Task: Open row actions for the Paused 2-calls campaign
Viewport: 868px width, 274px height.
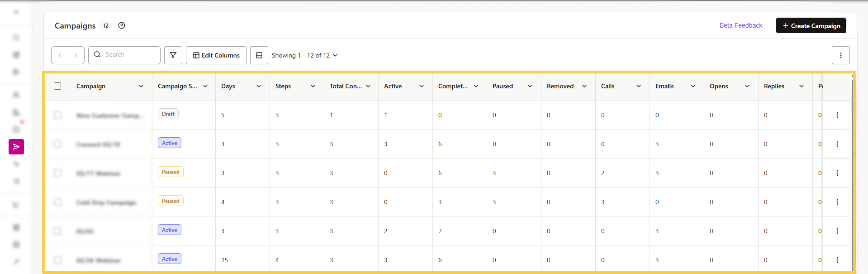Action: click(837, 173)
